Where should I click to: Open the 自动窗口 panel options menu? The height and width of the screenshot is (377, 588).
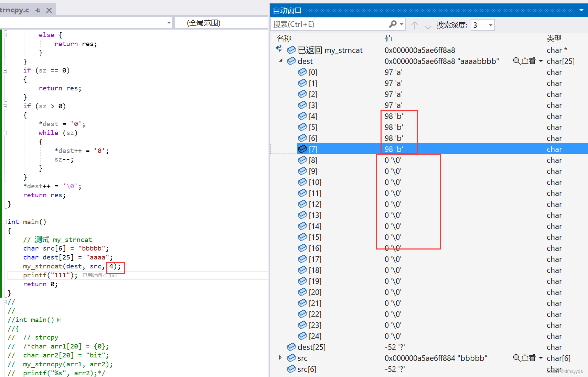click(x=581, y=10)
